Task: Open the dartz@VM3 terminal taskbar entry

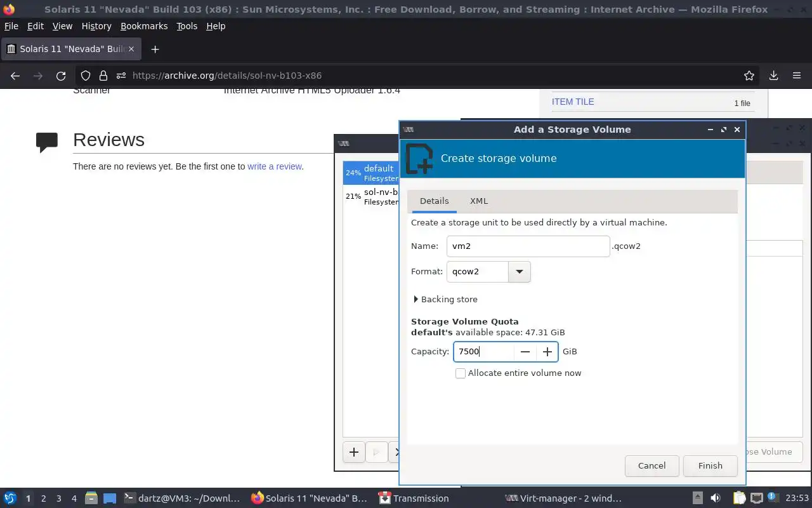Action: 182,498
